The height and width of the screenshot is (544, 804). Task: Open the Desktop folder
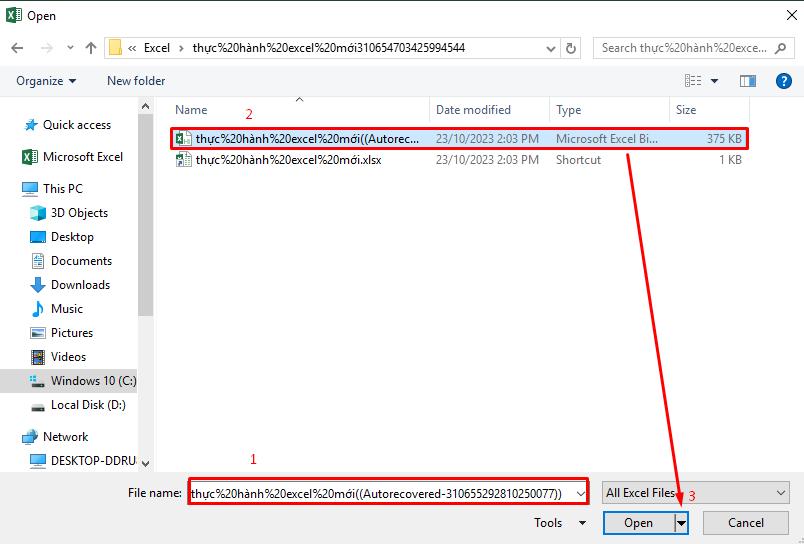[72, 237]
